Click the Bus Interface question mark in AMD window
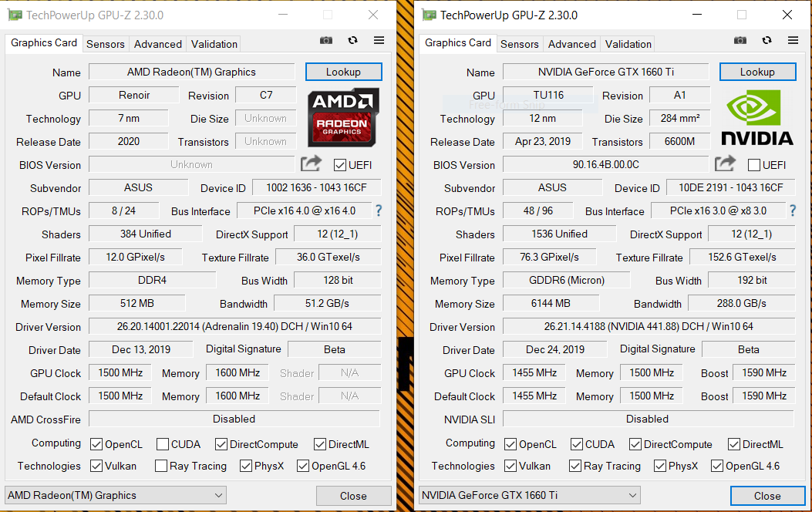812x512 pixels. pos(379,211)
